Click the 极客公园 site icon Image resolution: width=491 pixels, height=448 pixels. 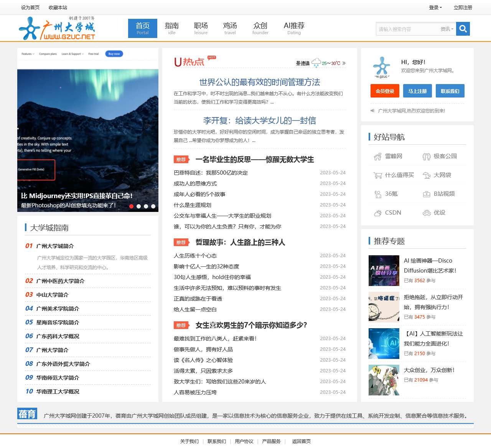[427, 156]
